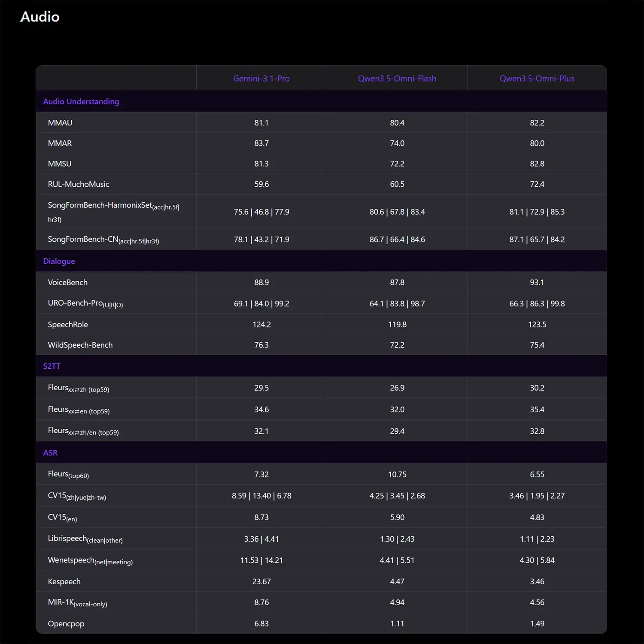Click the Qwen3.5-Omni-Flash column header
This screenshot has height=644, width=644.
point(397,79)
